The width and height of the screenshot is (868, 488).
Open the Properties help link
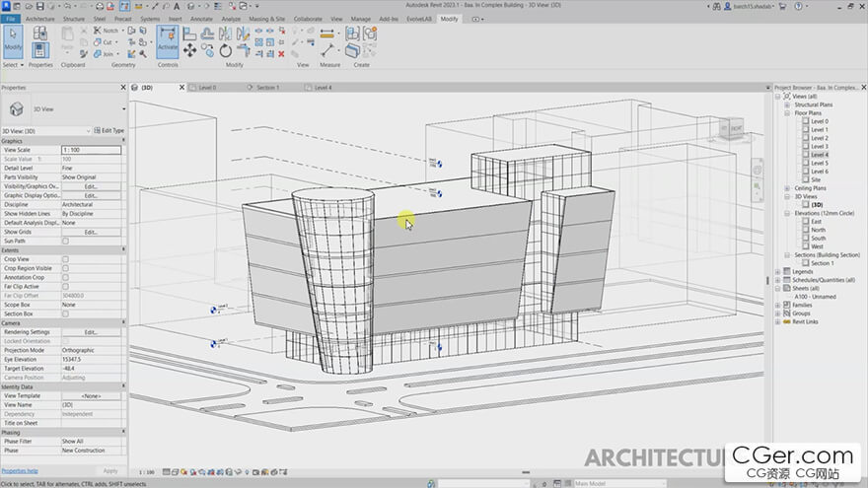coord(20,471)
